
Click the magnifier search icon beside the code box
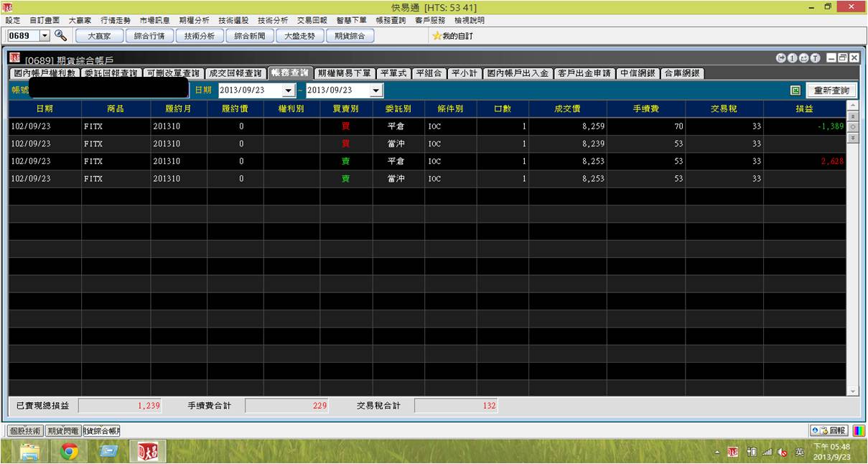point(60,35)
